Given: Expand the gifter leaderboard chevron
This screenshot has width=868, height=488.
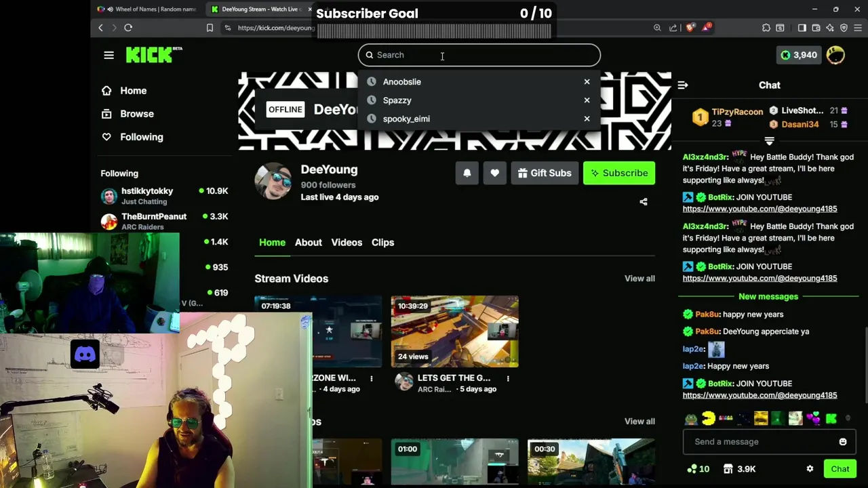Looking at the screenshot, I should point(769,141).
